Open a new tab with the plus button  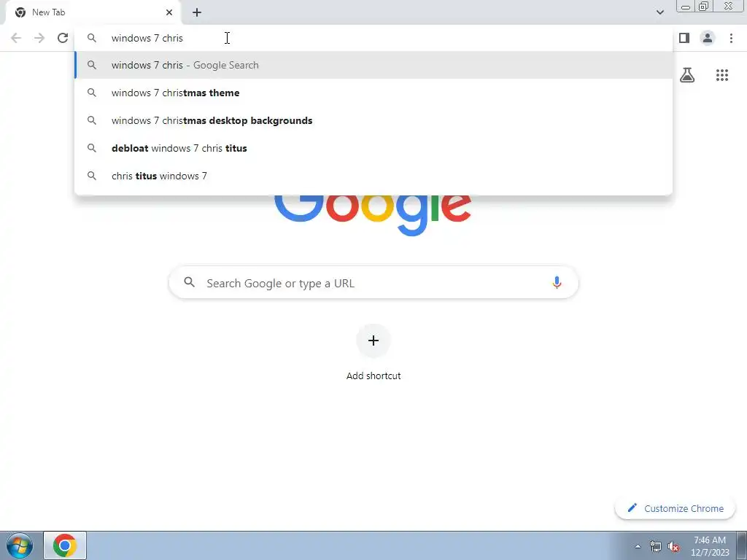click(197, 12)
